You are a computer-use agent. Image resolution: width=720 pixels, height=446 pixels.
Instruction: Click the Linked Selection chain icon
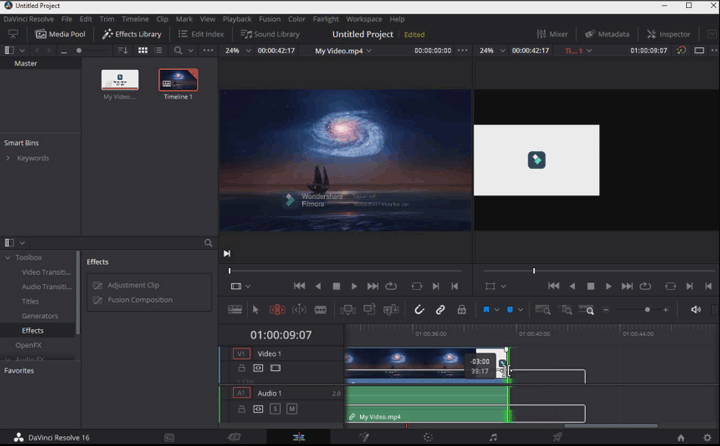tap(440, 310)
